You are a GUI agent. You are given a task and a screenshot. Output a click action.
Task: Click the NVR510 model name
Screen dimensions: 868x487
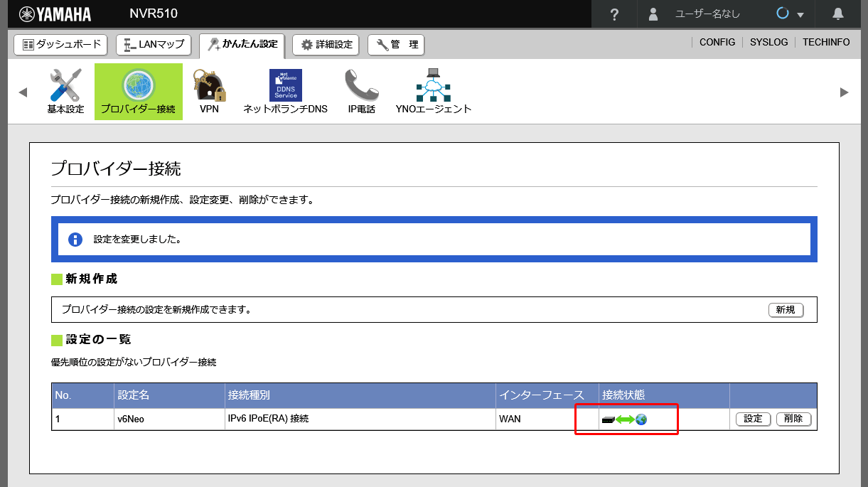click(154, 14)
